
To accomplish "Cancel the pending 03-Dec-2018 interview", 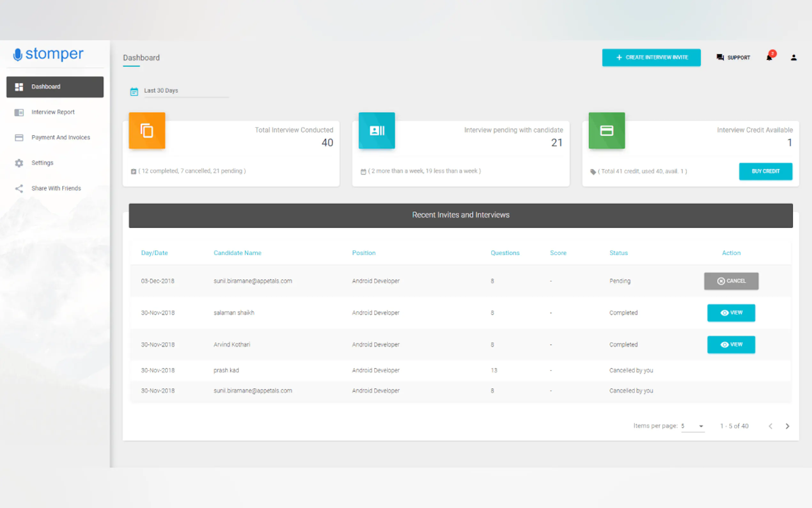I will pos(731,281).
